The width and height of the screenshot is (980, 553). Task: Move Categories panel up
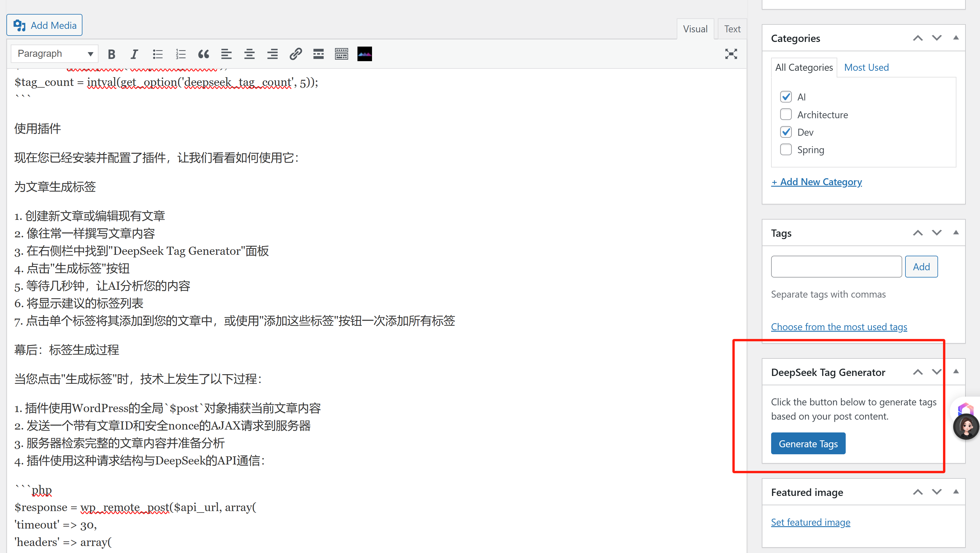[918, 38]
